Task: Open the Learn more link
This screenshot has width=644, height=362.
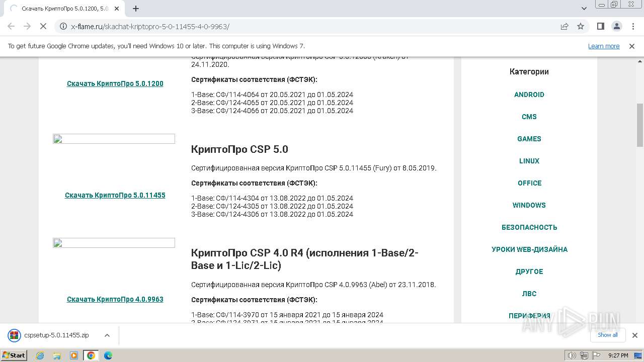Action: click(604, 46)
